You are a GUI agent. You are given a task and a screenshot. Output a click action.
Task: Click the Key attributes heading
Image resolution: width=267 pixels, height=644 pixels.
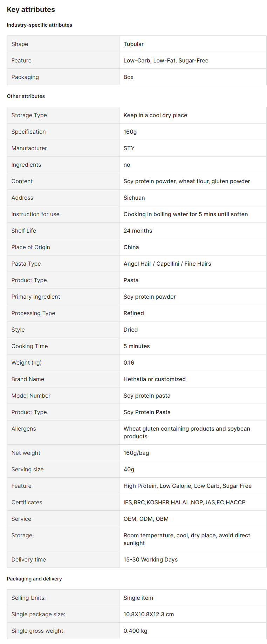tap(31, 9)
